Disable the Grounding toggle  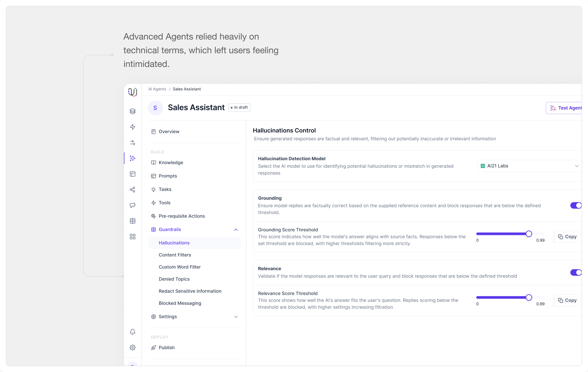click(576, 205)
